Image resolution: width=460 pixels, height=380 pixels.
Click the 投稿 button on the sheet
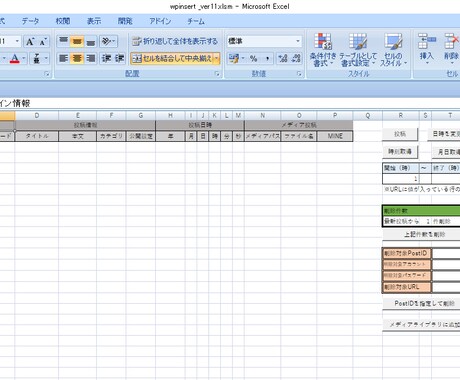pos(400,134)
